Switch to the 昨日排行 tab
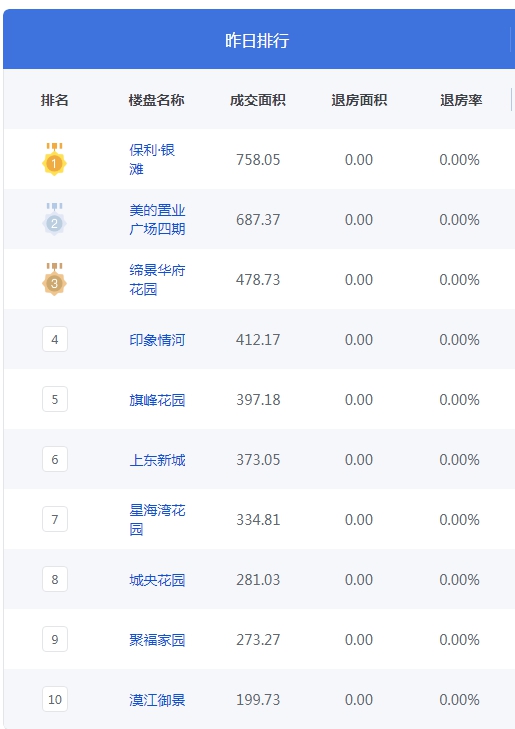This screenshot has width=515, height=729. 257,40
